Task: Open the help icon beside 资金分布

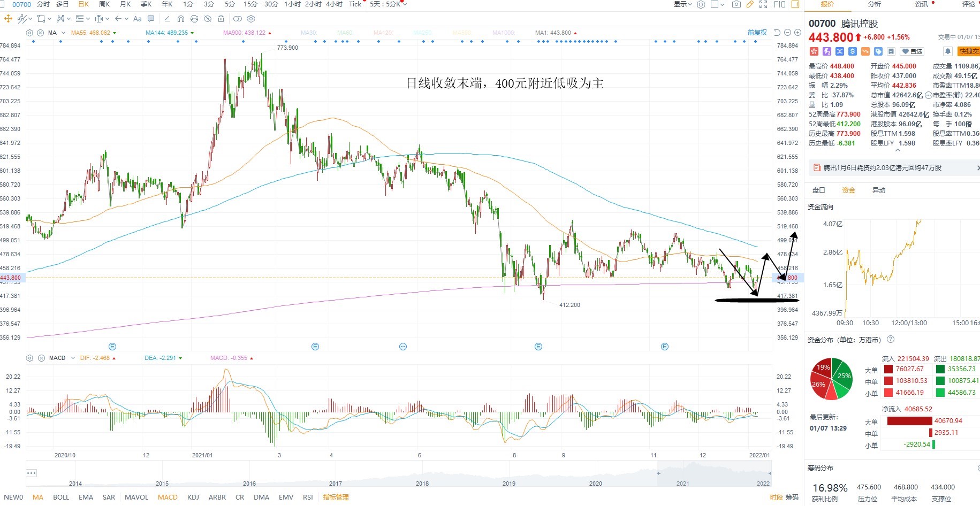Action: pos(891,339)
